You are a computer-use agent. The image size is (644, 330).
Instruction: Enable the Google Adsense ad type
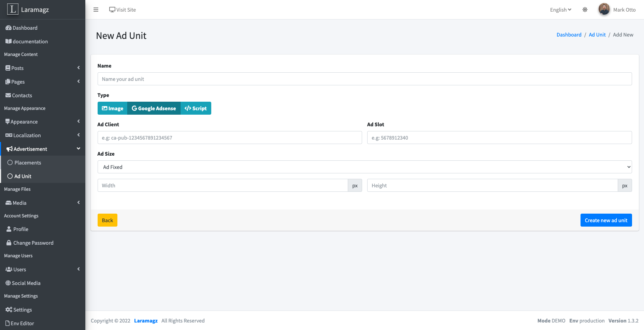pos(154,108)
